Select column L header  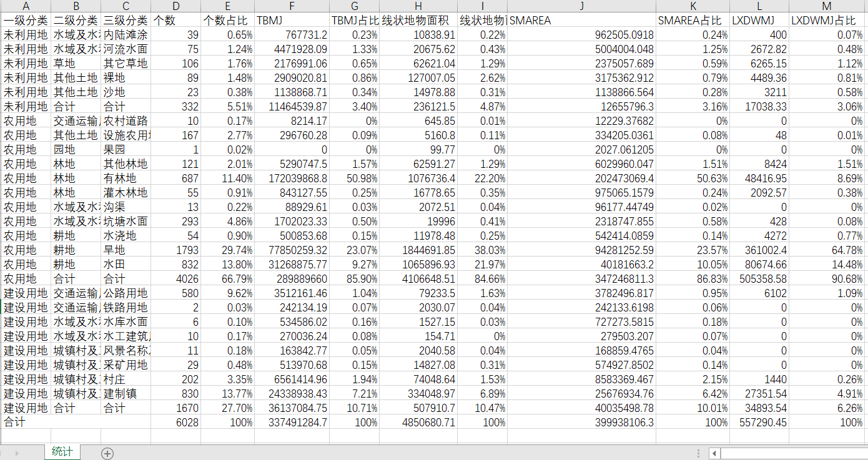point(759,6)
